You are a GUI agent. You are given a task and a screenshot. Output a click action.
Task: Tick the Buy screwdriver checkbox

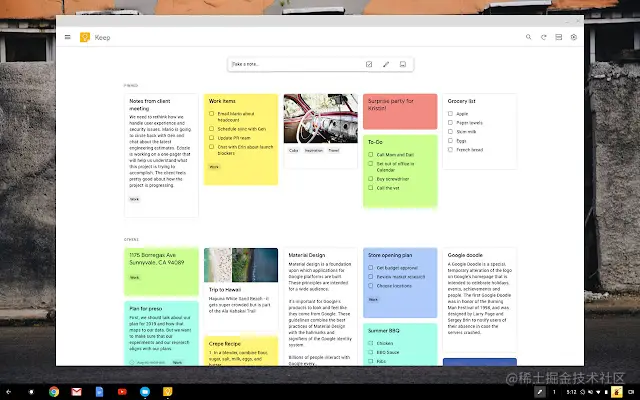(x=371, y=178)
